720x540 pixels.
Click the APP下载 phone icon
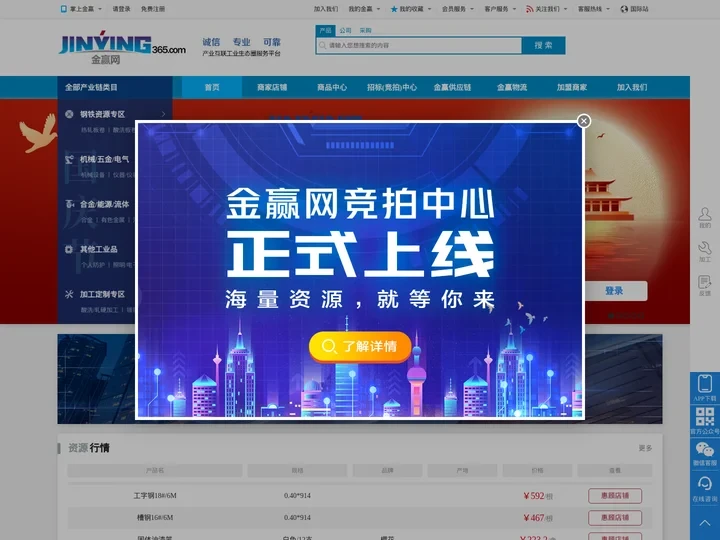tap(705, 383)
